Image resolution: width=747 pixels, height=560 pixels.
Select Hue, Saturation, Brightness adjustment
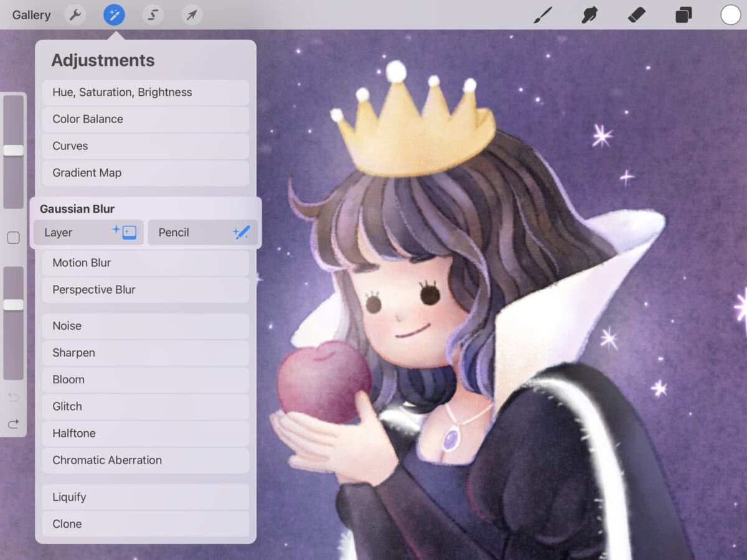pyautogui.click(x=145, y=92)
